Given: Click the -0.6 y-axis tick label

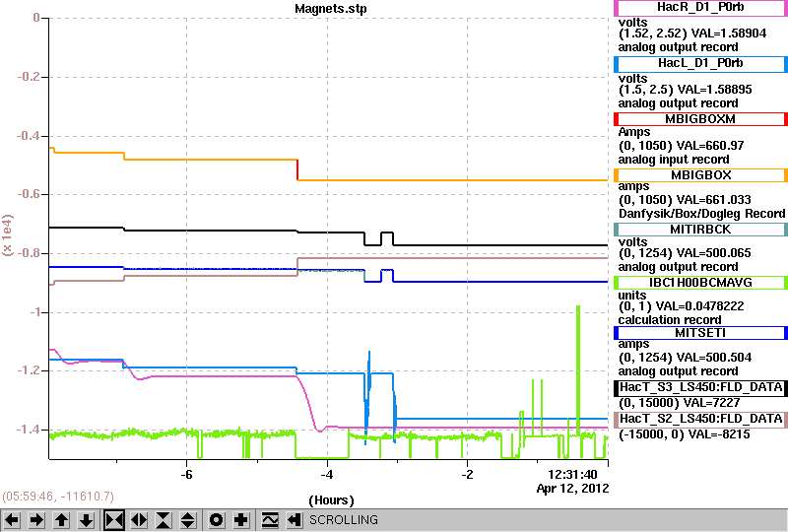Looking at the screenshot, I should pos(29,195).
